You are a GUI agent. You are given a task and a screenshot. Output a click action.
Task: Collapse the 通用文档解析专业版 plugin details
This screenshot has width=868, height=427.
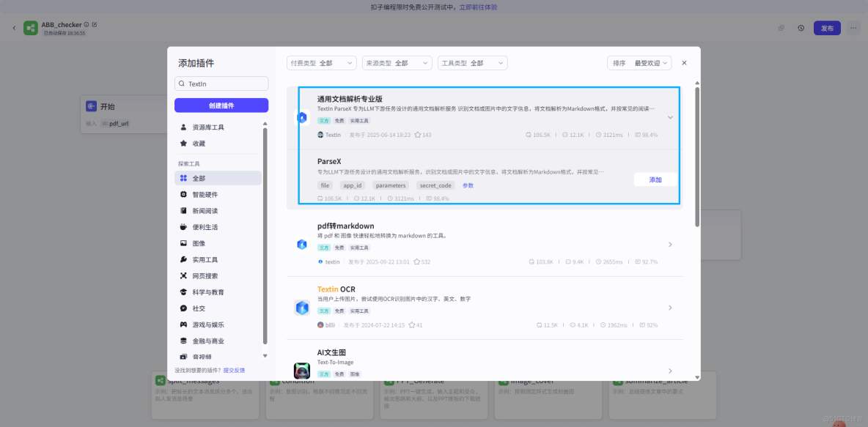pyautogui.click(x=670, y=116)
